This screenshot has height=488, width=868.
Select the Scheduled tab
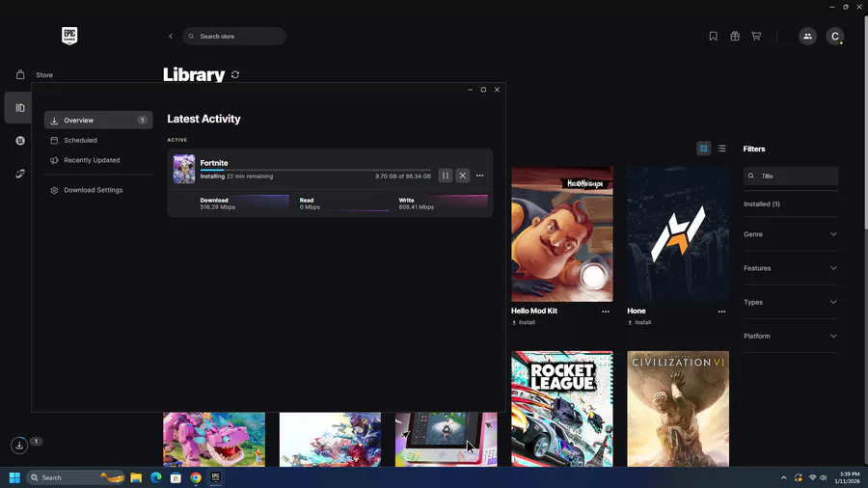(x=80, y=140)
